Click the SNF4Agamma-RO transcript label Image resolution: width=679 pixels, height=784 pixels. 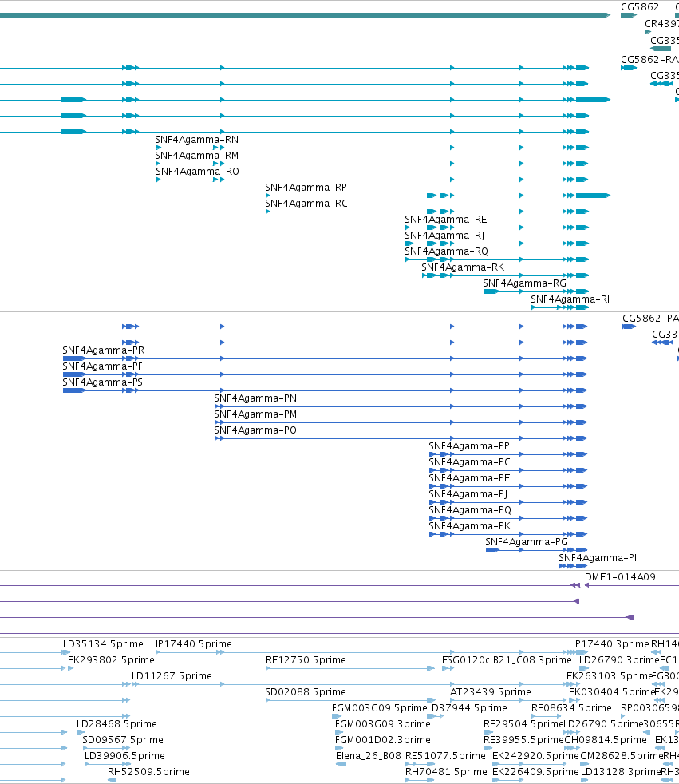(197, 172)
